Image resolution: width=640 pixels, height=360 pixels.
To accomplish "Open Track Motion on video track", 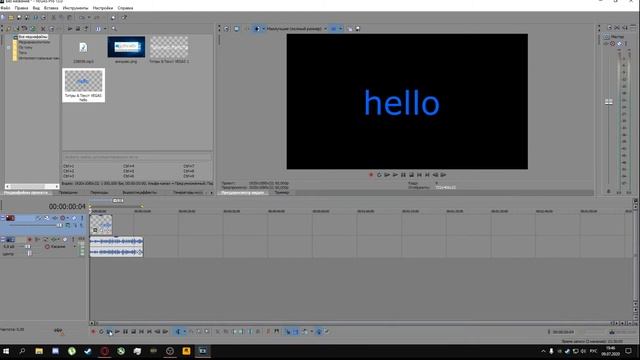I will pos(47,218).
